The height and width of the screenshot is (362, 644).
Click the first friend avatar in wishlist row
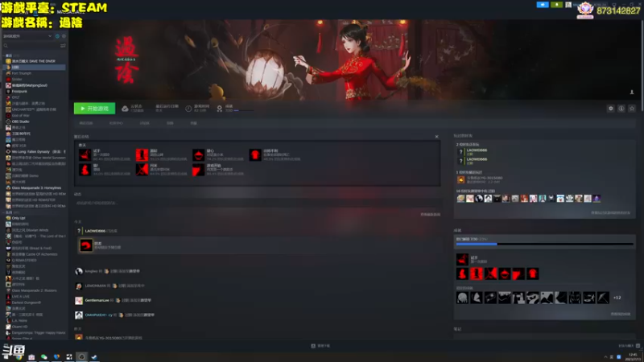[x=460, y=199]
